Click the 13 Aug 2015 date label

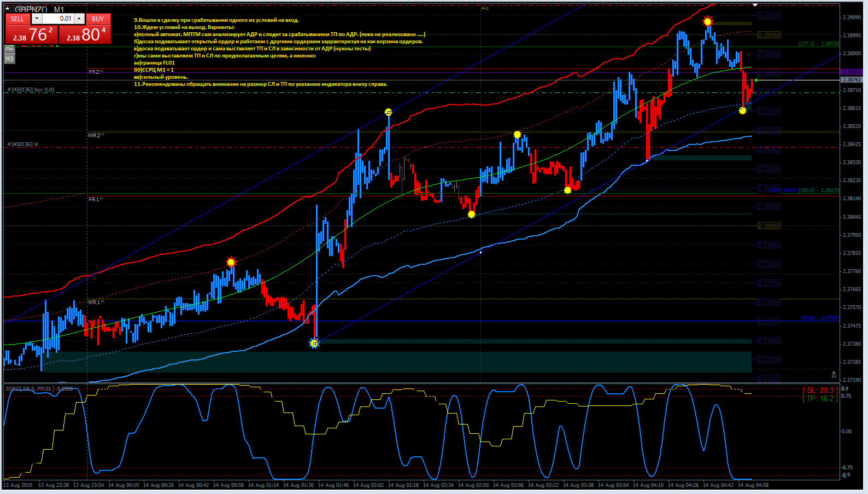(18, 485)
